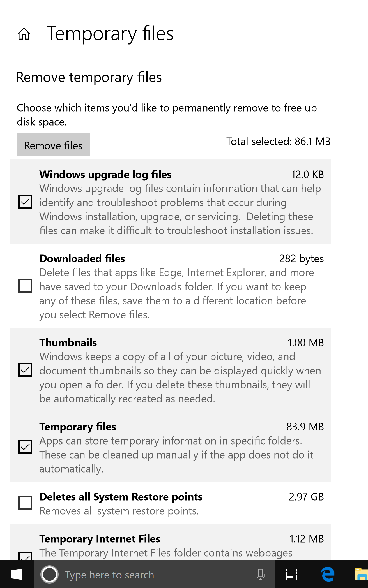
Task: Launch Microsoft Edge from the taskbar
Action: point(328,574)
